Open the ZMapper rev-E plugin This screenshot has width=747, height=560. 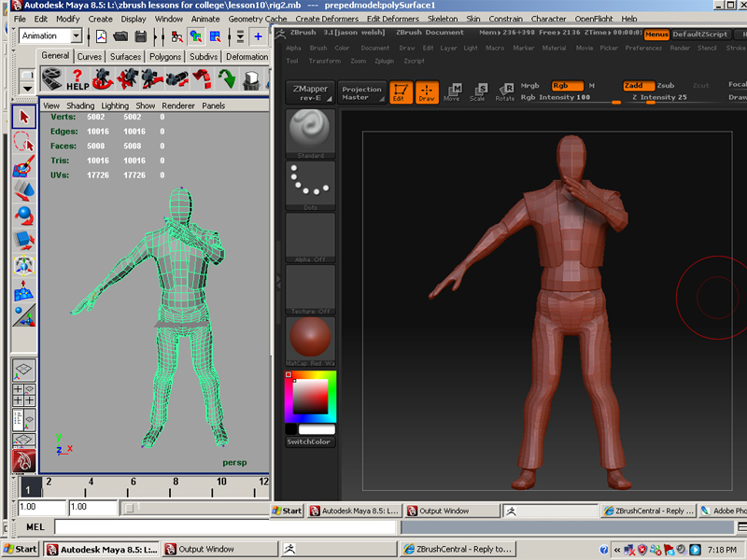point(310,93)
